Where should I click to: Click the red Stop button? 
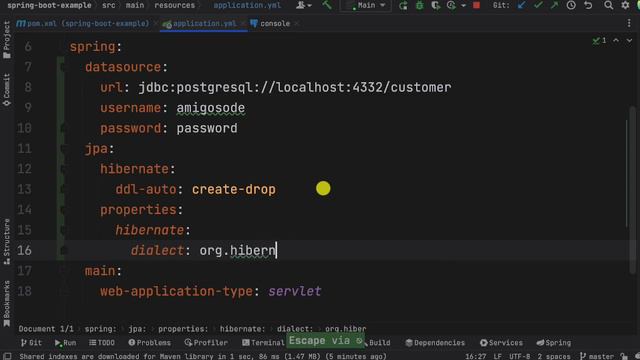(476, 5)
